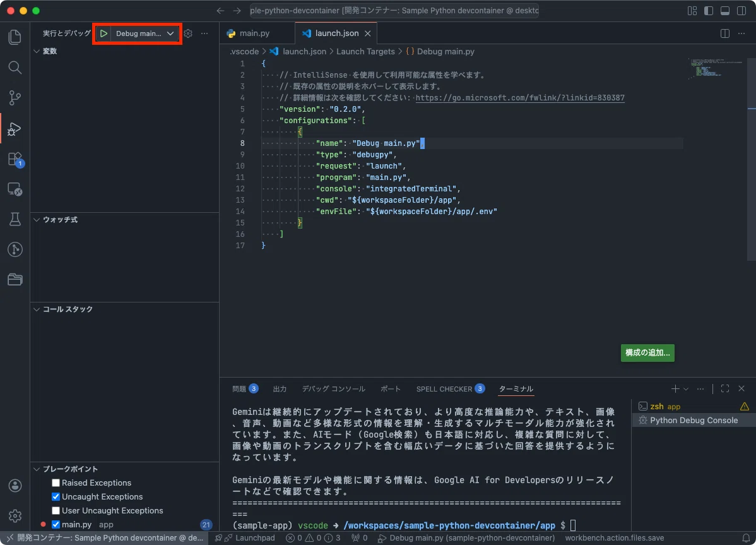Image resolution: width=756 pixels, height=545 pixels.
Task: Toggle bottom panel icon in title bar
Action: coord(725,11)
